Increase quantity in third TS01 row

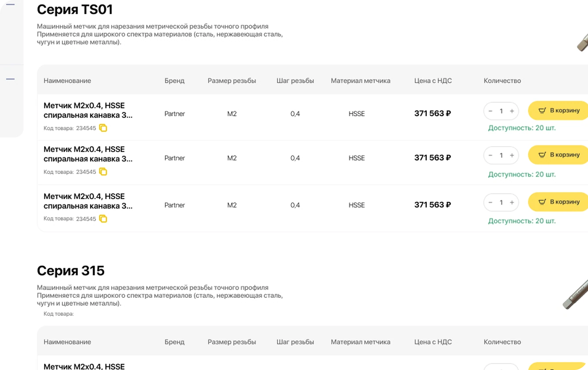pos(512,202)
